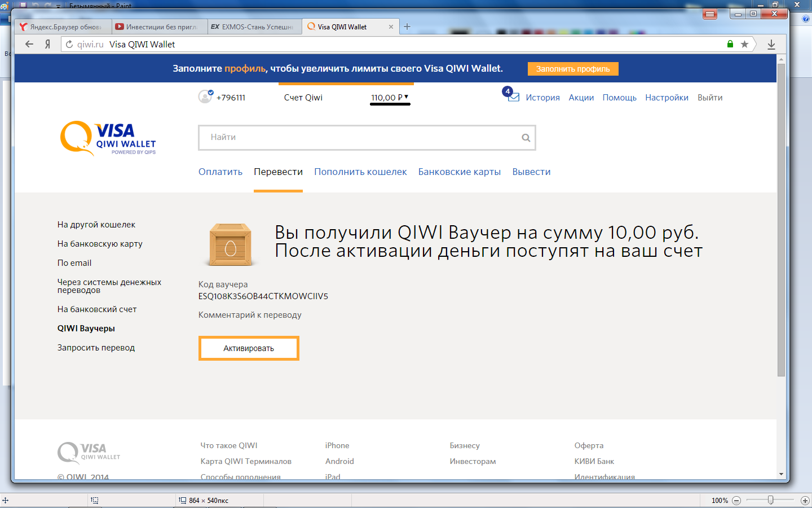Select По email transfer option

point(74,263)
